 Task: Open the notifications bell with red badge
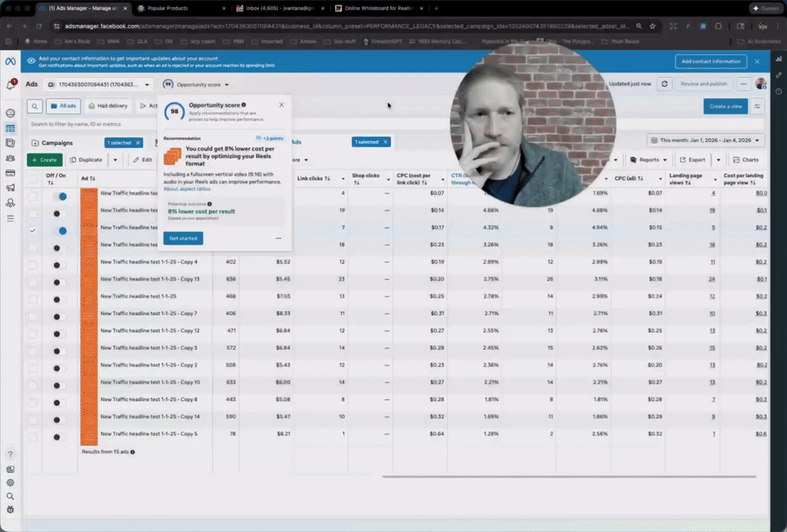click(11, 85)
